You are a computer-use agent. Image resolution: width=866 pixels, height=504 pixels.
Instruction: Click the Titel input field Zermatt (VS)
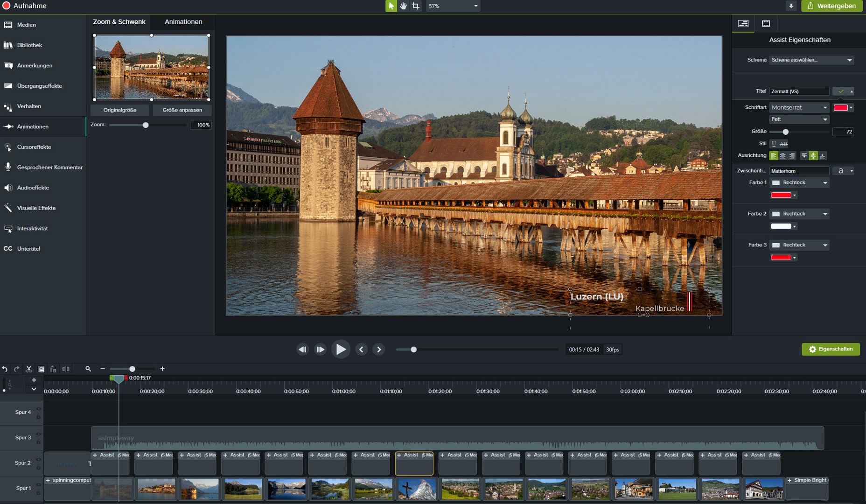coord(799,91)
